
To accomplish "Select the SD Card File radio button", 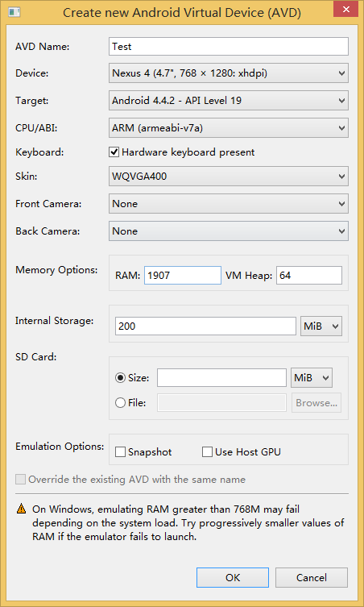I will [x=120, y=403].
